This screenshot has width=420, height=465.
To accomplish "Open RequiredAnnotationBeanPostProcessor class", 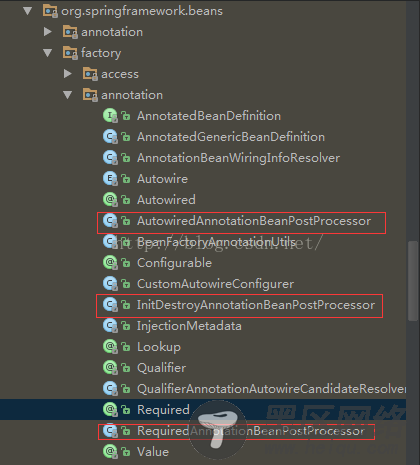I will [x=251, y=431].
